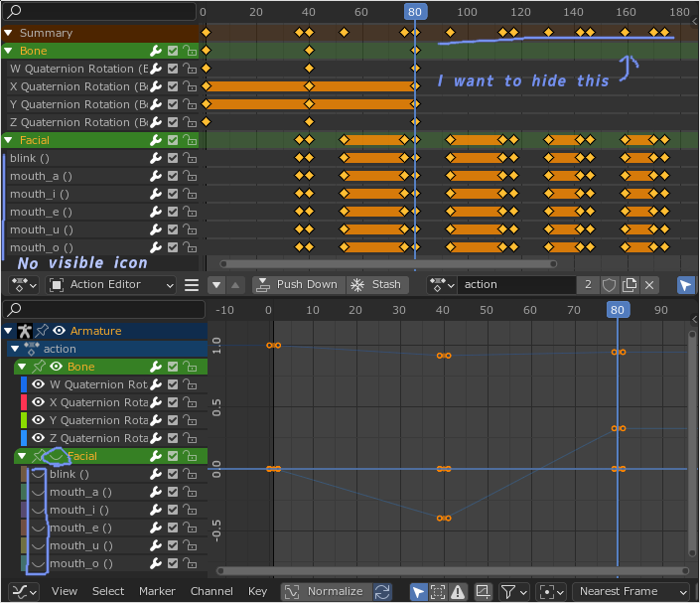This screenshot has width=700, height=603.
Task: Toggle the Bone group checkbox in Dope Sheet
Action: pos(173,51)
